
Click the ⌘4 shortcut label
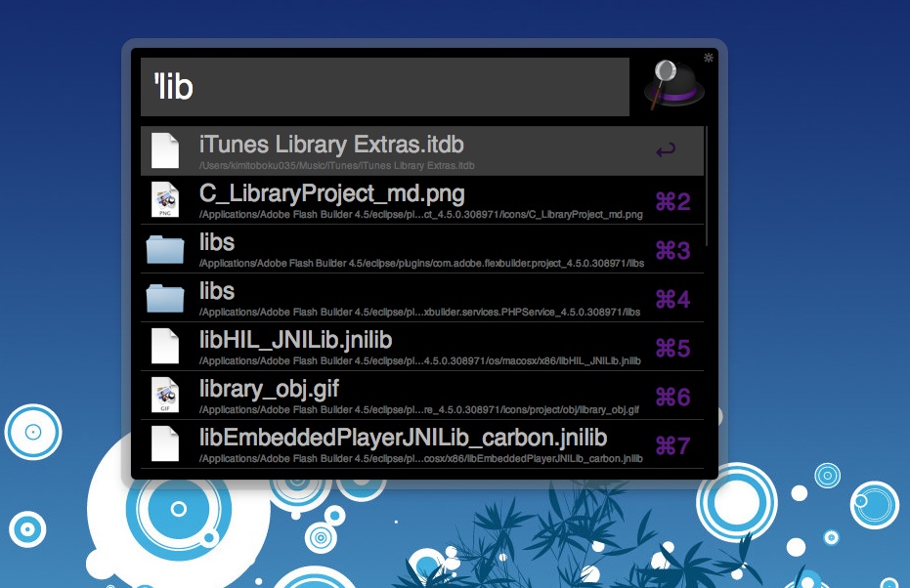click(672, 299)
